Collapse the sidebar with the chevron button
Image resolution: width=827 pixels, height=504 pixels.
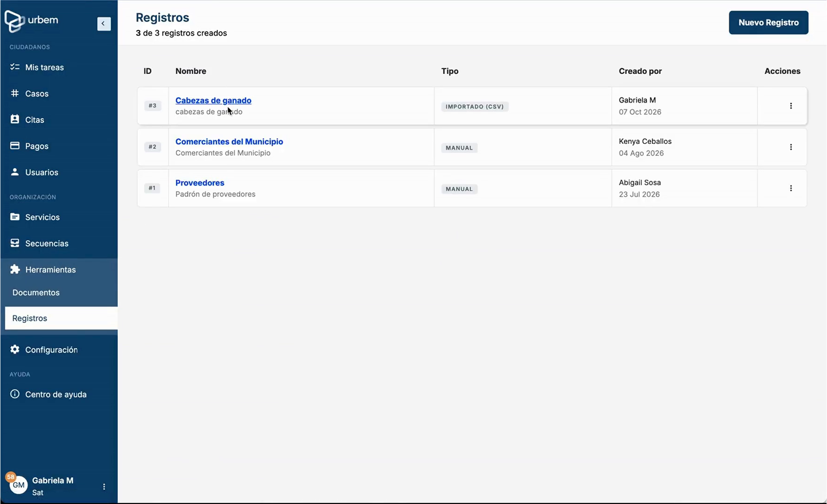(x=104, y=24)
